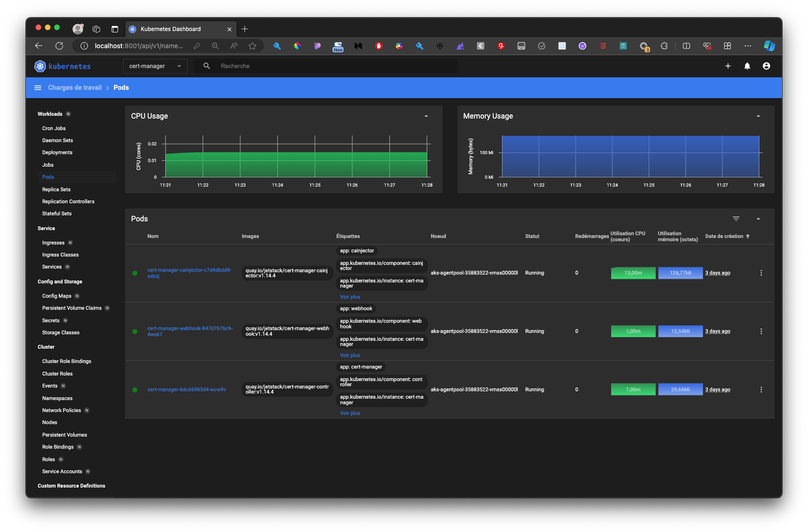Open the cert-manager-6dc66985d4-wcw9v pod link
Screen dimensions: 808x532
[187, 390]
